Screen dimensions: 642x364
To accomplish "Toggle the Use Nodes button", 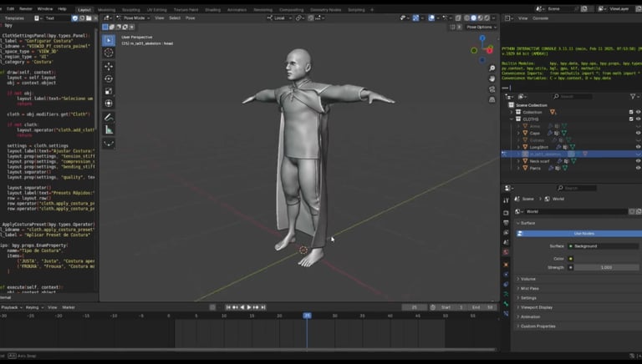I will point(578,234).
